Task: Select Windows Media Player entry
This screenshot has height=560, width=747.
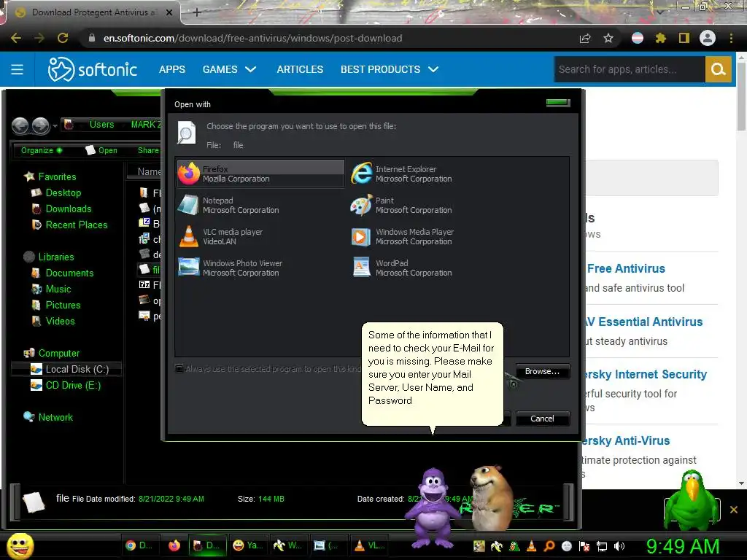Action: coord(403,237)
